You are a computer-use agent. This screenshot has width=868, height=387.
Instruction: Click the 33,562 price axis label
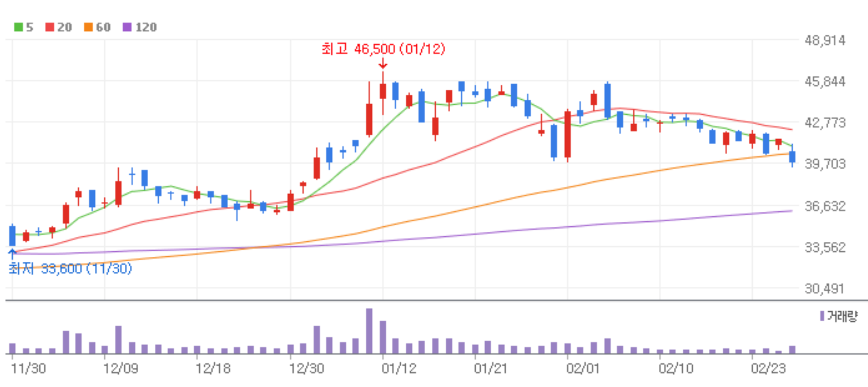click(x=825, y=247)
